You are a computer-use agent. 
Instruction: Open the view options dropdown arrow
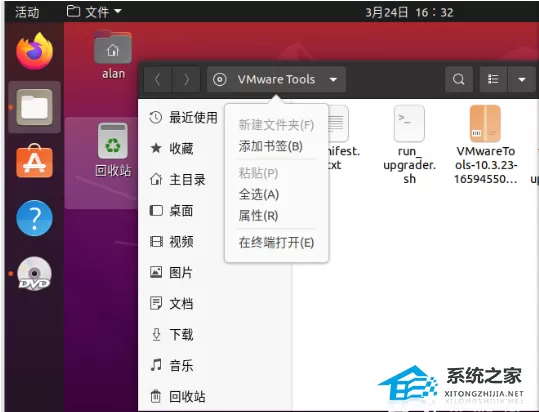click(x=521, y=79)
